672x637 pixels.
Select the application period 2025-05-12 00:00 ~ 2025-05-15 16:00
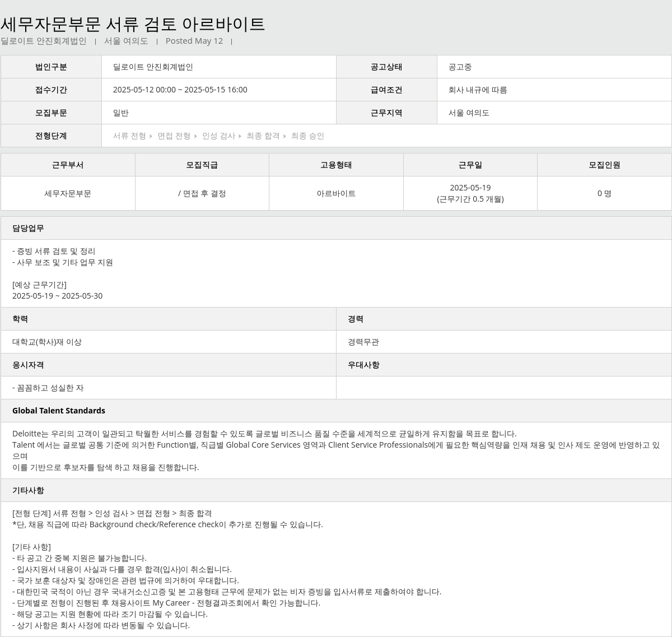point(180,90)
